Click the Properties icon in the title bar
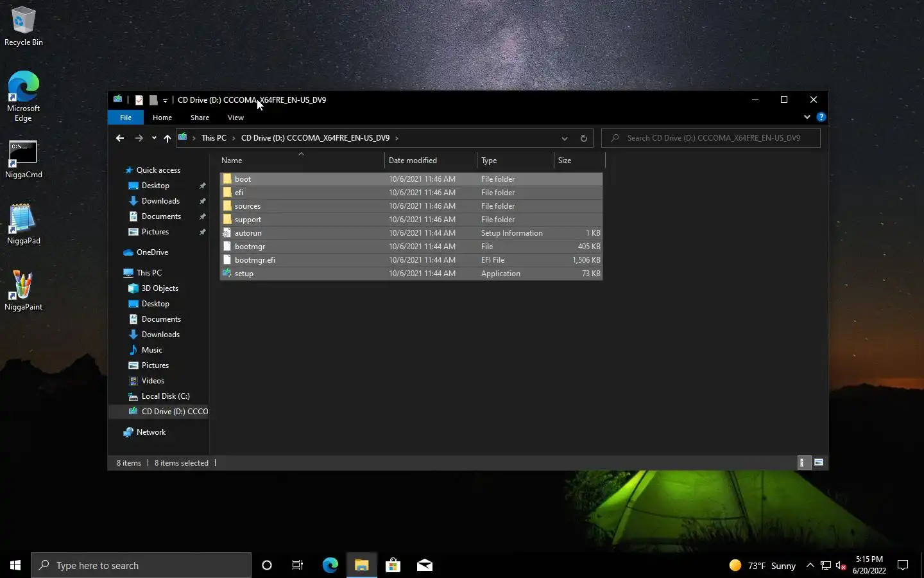 [139, 100]
